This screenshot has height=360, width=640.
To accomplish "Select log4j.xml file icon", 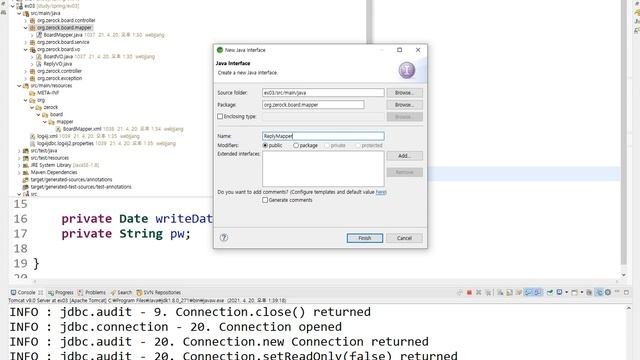I will (x=33, y=136).
